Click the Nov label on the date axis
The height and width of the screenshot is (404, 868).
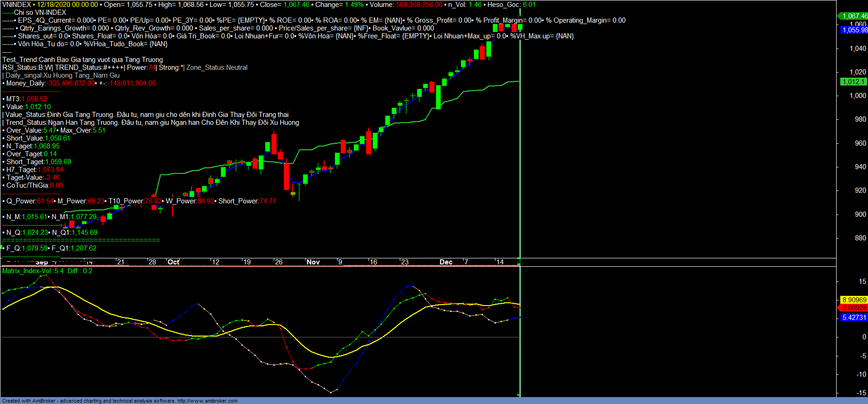[x=313, y=262]
